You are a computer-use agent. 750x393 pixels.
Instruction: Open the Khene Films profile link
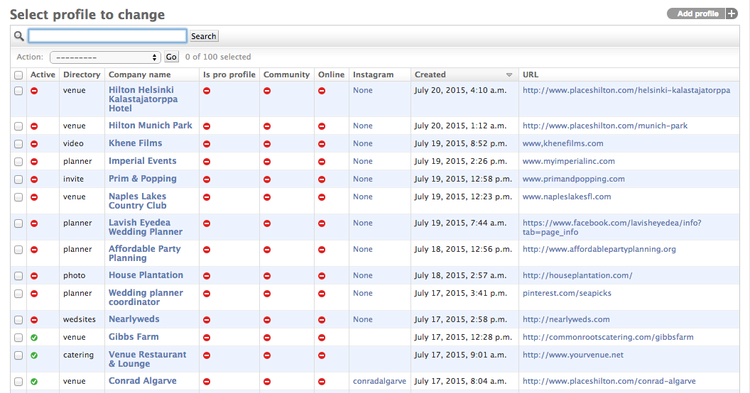point(135,143)
